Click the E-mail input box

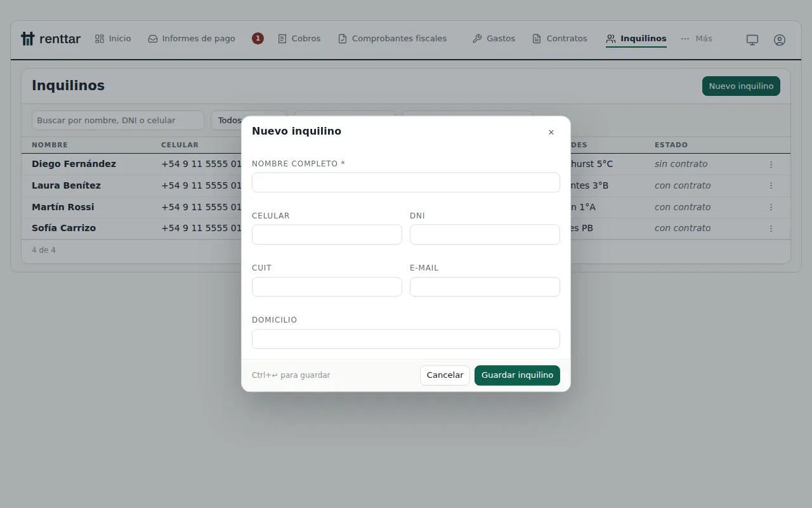pyautogui.click(x=485, y=287)
